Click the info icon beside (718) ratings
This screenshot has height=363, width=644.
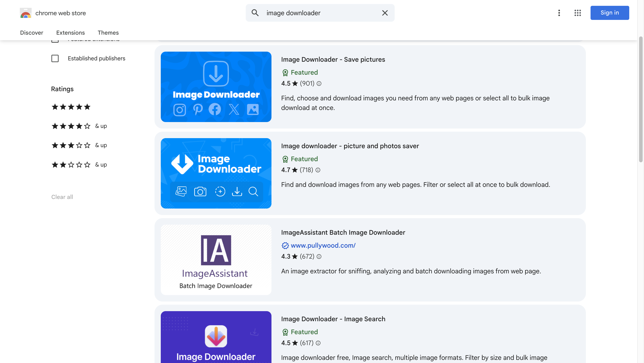pos(318,170)
